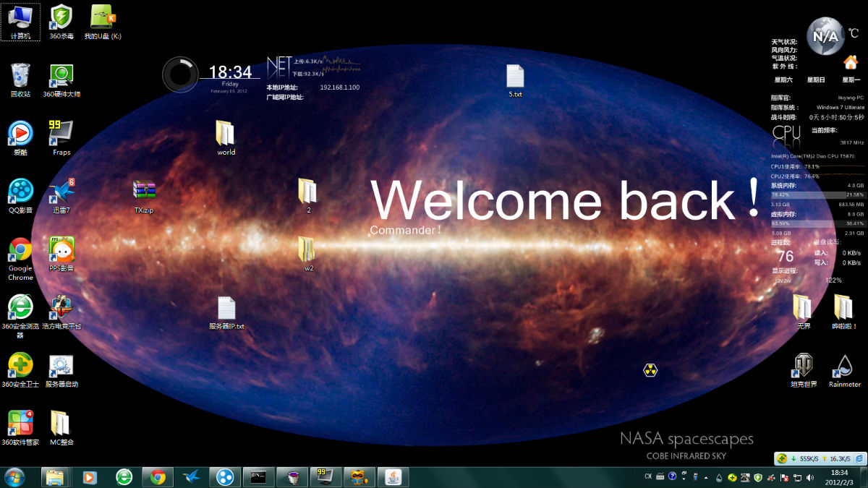This screenshot has height=488, width=868.
Task: Launch the PPS影音 desktop shortcut
Action: pyautogui.click(x=61, y=254)
